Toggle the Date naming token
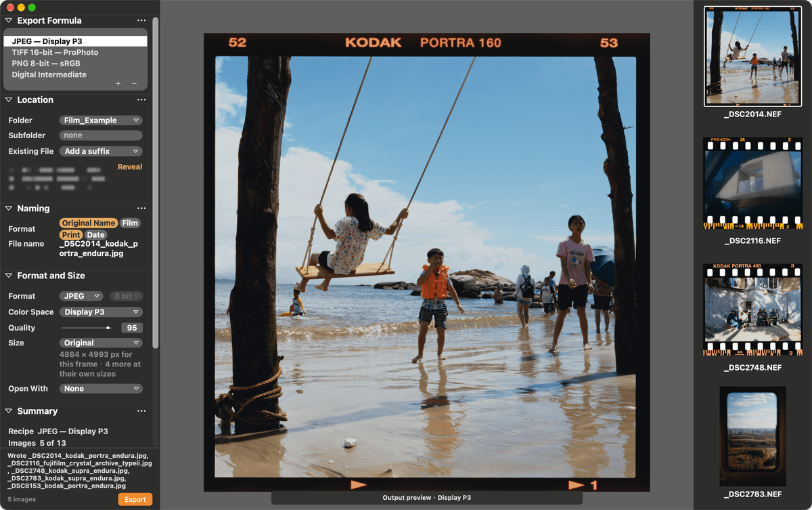Viewport: 812px width, 510px height. 95,235
